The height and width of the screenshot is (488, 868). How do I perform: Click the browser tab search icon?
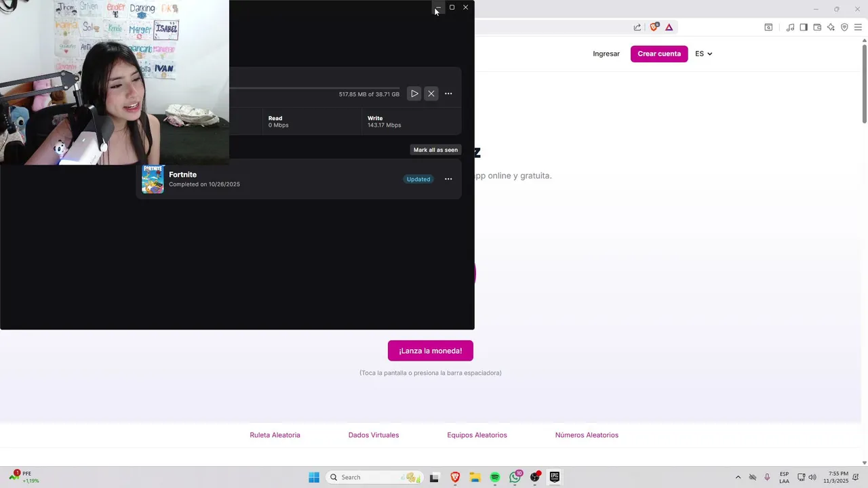[x=768, y=27]
